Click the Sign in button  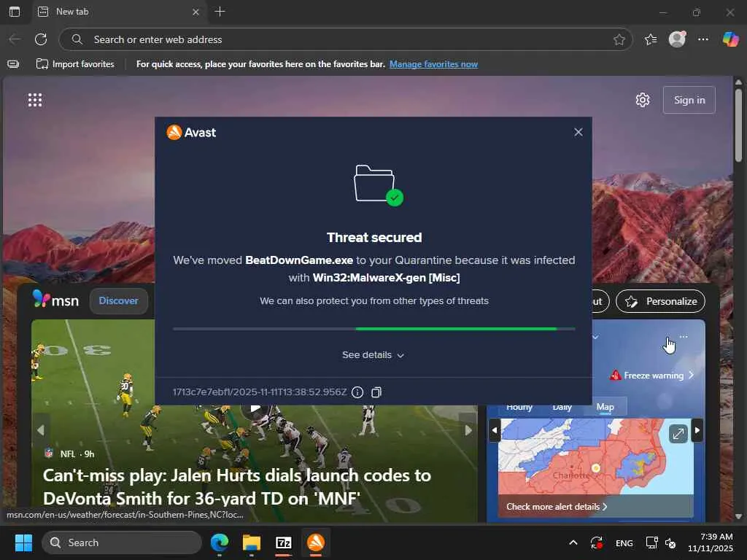(x=689, y=100)
